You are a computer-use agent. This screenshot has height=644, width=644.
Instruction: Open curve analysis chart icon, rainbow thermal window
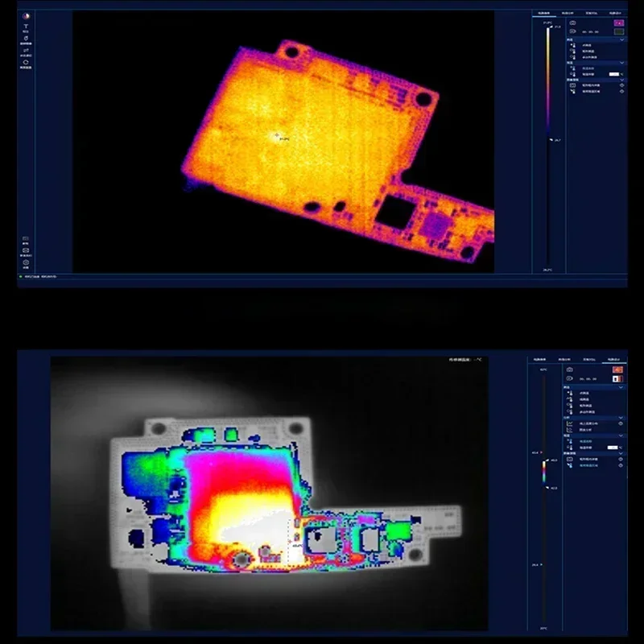tap(570, 430)
